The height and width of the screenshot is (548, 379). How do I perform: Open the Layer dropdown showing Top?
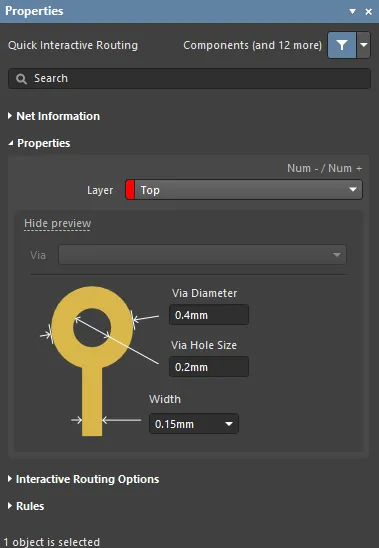tap(244, 190)
